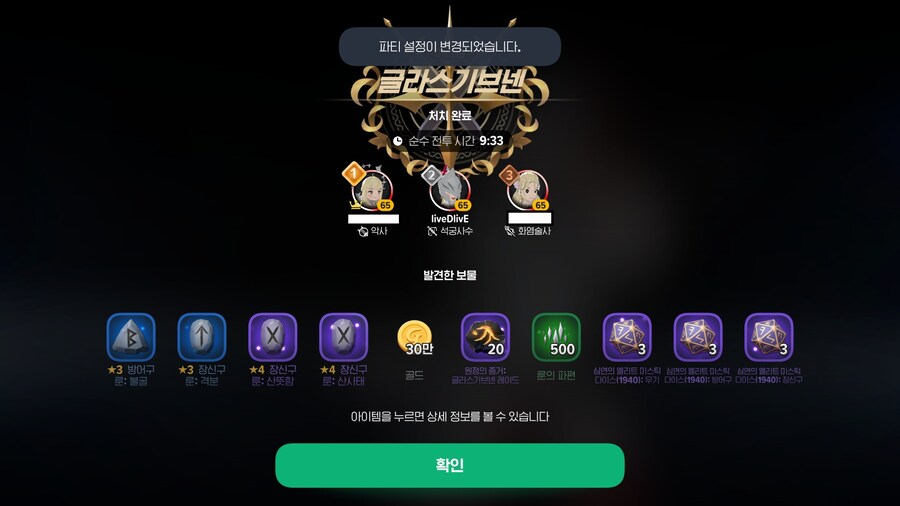Click the rank 3 화염술사 avatar
Viewport: 900px width, 506px height.
pos(527,190)
